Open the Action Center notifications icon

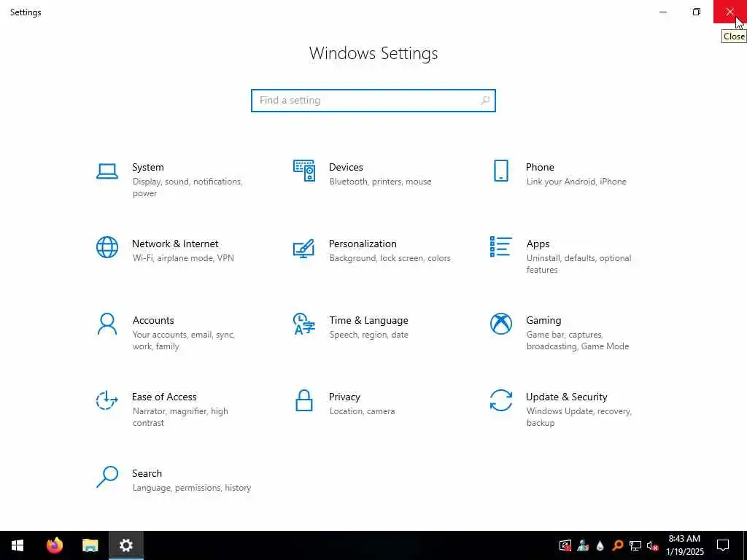pos(723,545)
